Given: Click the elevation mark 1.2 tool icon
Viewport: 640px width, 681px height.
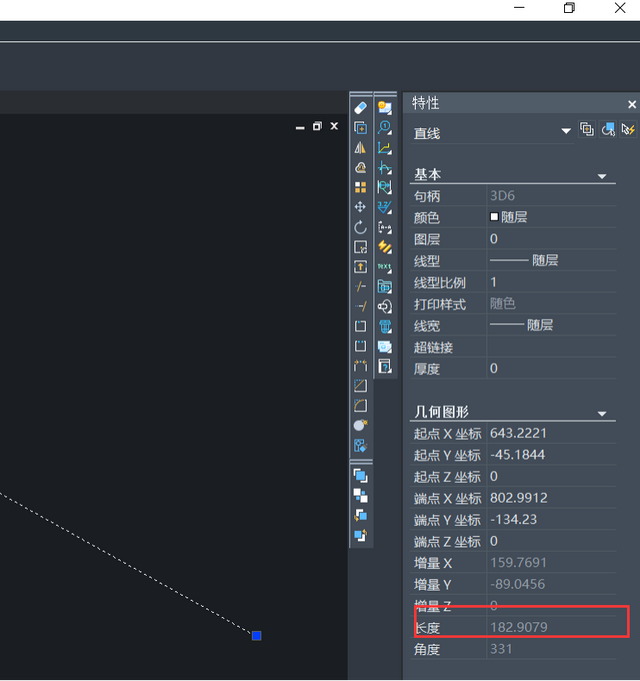Looking at the screenshot, I should coord(385,207).
